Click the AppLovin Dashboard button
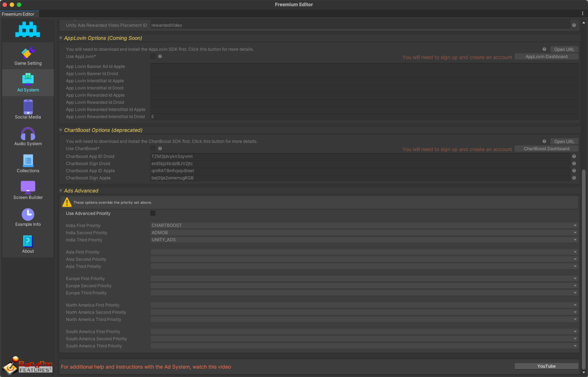 pyautogui.click(x=546, y=57)
